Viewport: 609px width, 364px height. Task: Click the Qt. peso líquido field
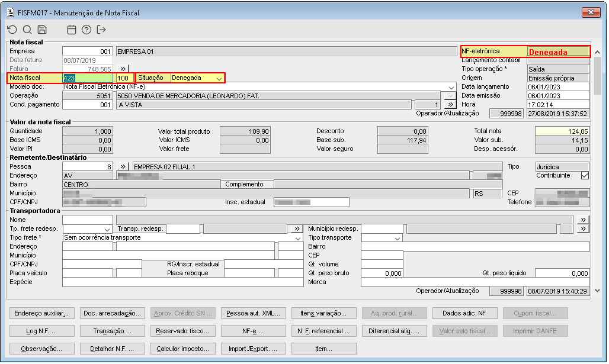coord(562,273)
